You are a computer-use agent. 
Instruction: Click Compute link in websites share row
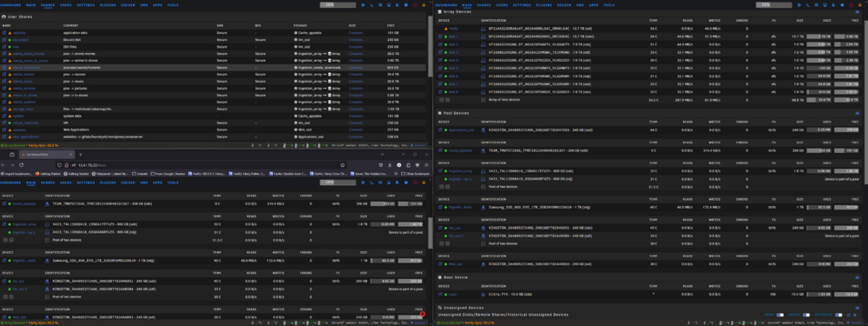pos(357,130)
